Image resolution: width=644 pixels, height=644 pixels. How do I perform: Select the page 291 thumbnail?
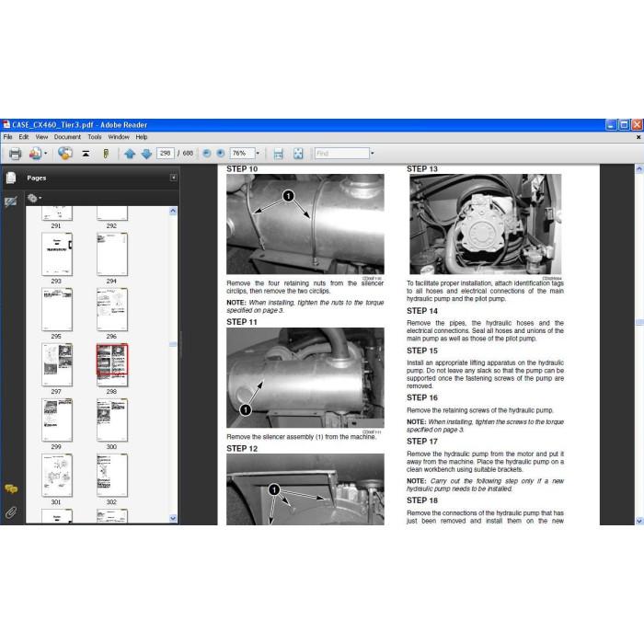57,213
